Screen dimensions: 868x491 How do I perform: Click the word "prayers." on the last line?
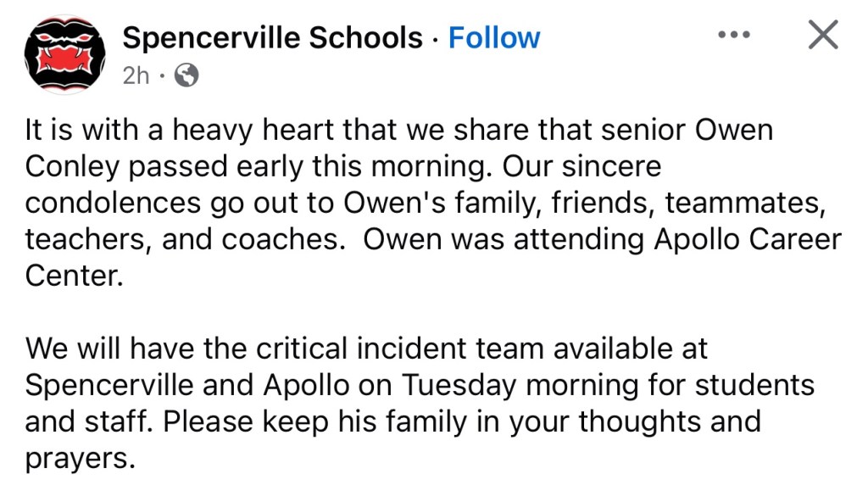point(81,458)
